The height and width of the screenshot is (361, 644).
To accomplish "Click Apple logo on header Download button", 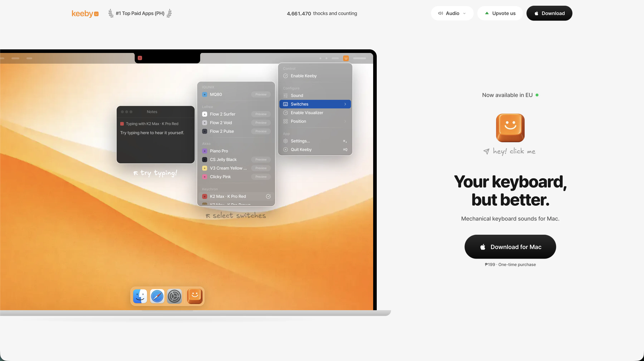I will pos(536,13).
